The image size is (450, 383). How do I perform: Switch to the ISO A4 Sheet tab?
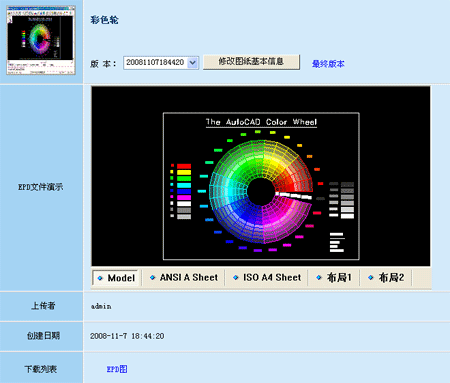point(267,277)
